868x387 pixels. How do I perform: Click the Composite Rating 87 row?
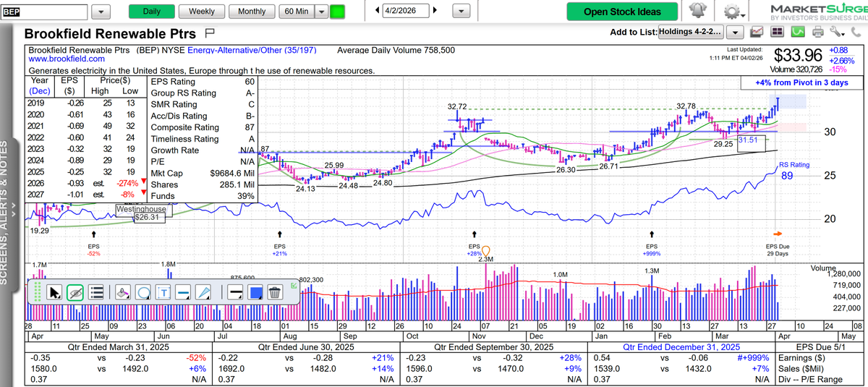[x=204, y=127]
